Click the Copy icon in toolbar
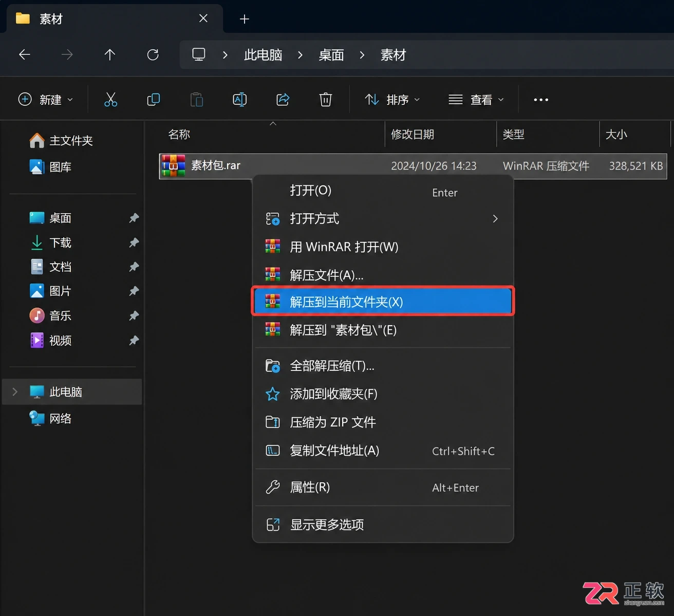 pyautogui.click(x=154, y=99)
